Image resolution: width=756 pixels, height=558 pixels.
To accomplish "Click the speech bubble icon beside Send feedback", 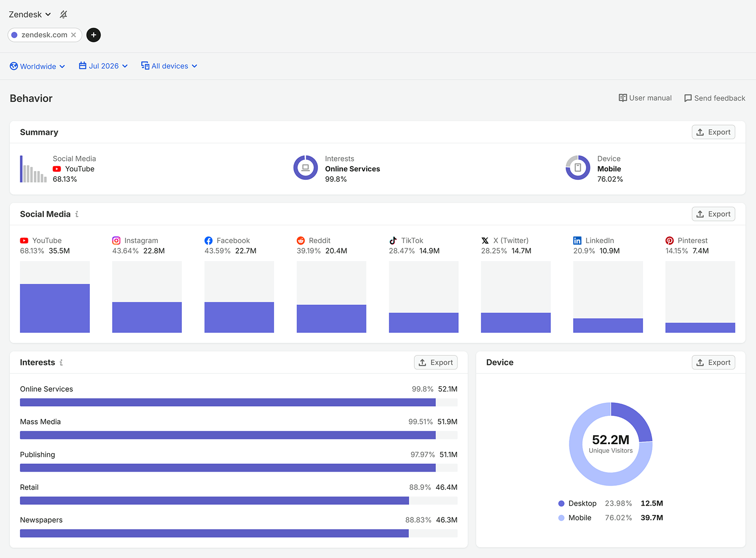I will coord(688,98).
